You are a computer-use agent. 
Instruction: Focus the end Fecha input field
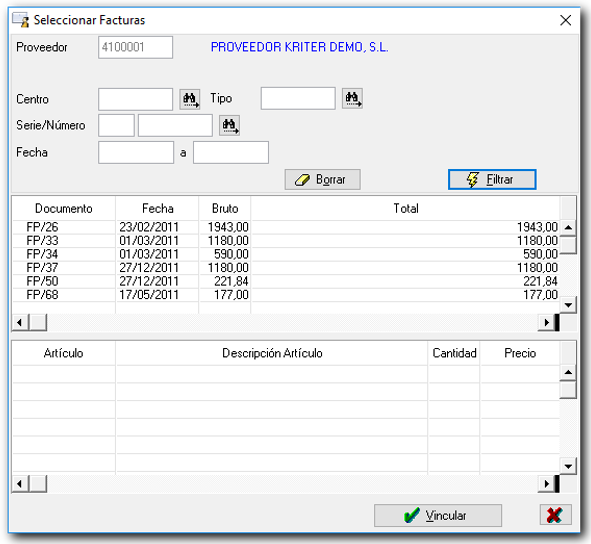(x=231, y=152)
